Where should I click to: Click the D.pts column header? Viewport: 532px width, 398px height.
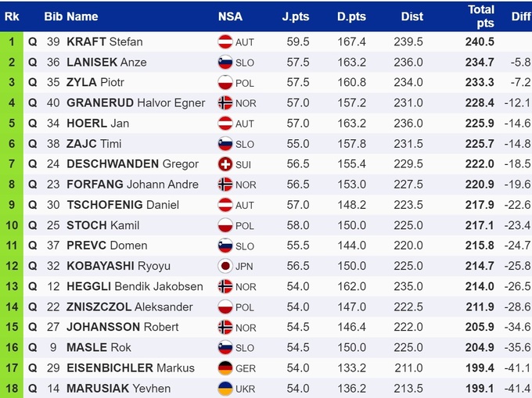click(351, 16)
